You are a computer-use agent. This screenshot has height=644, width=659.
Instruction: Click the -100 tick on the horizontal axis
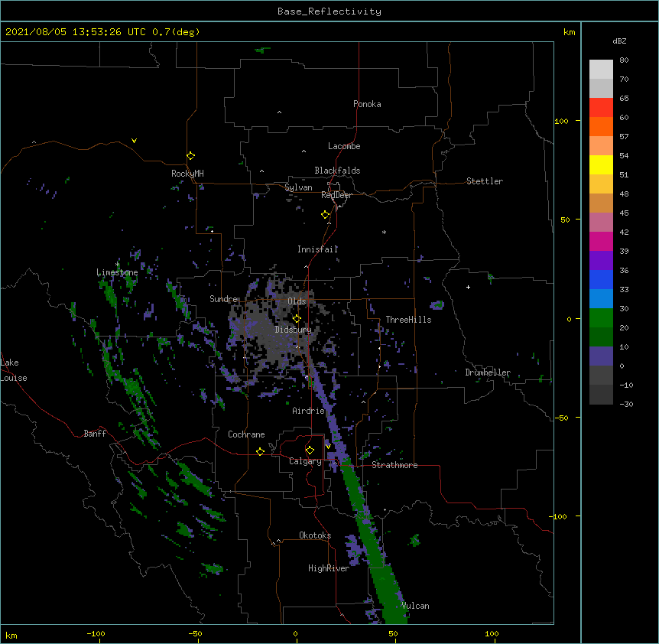coord(96,633)
